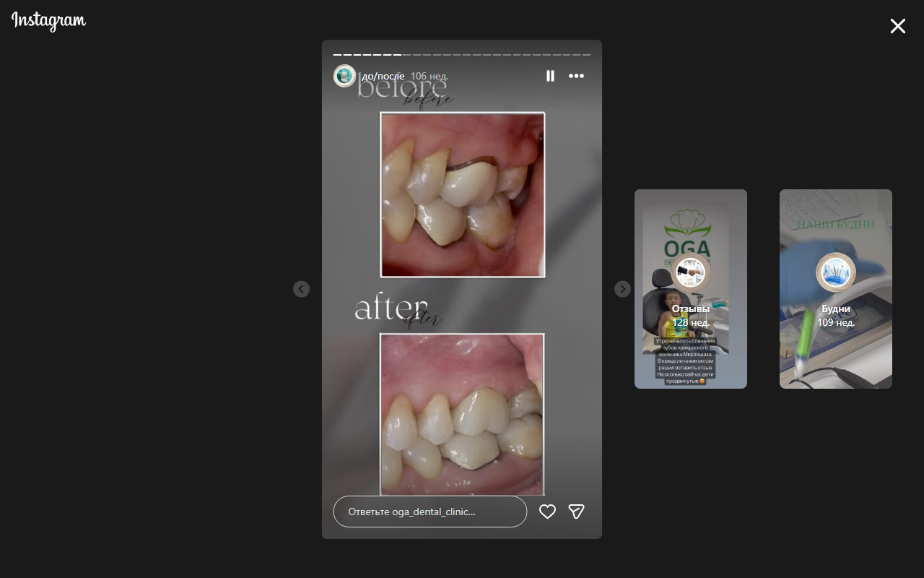Like the story with the heart icon
Image resolution: width=924 pixels, height=578 pixels.
pos(548,512)
